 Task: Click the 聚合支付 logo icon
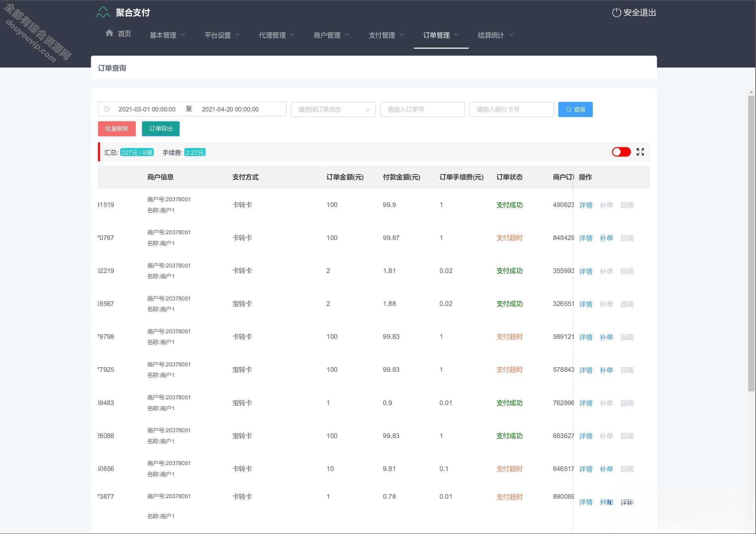(x=103, y=12)
